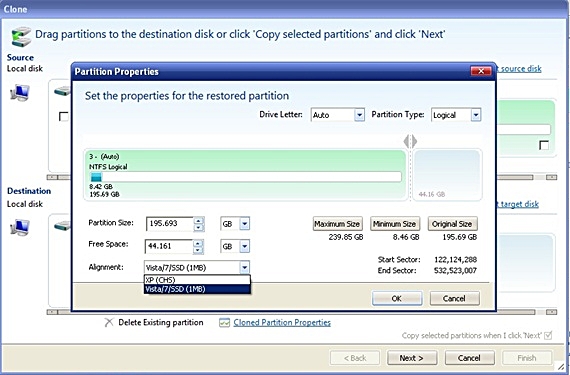Click the used space bar of partition 3
This screenshot has width=570, height=375.
pyautogui.click(x=96, y=177)
